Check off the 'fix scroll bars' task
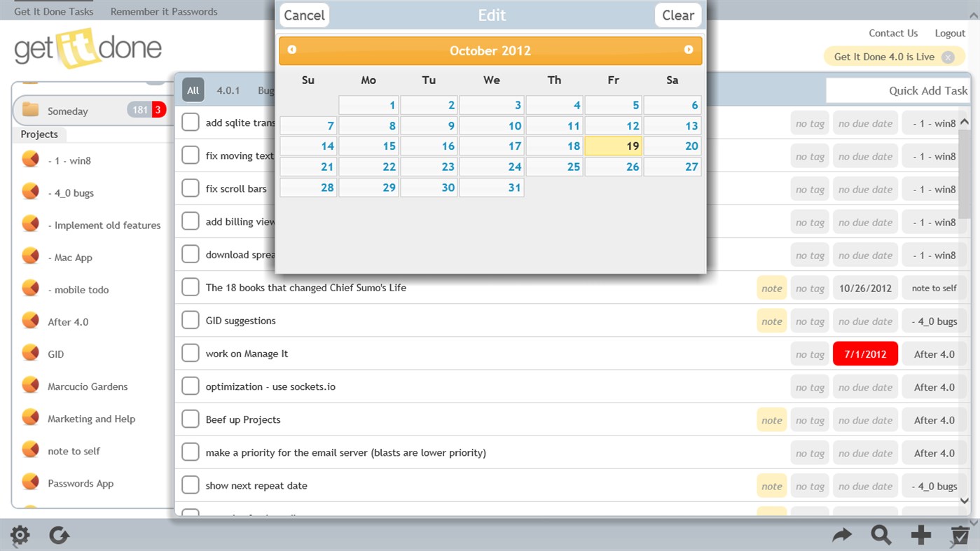This screenshot has width=980, height=551. [x=190, y=188]
